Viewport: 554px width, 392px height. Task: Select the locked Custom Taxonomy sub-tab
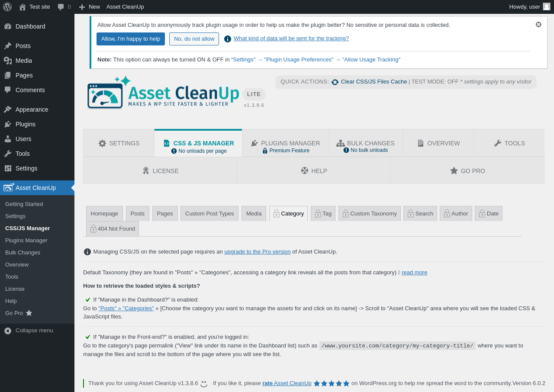(370, 214)
